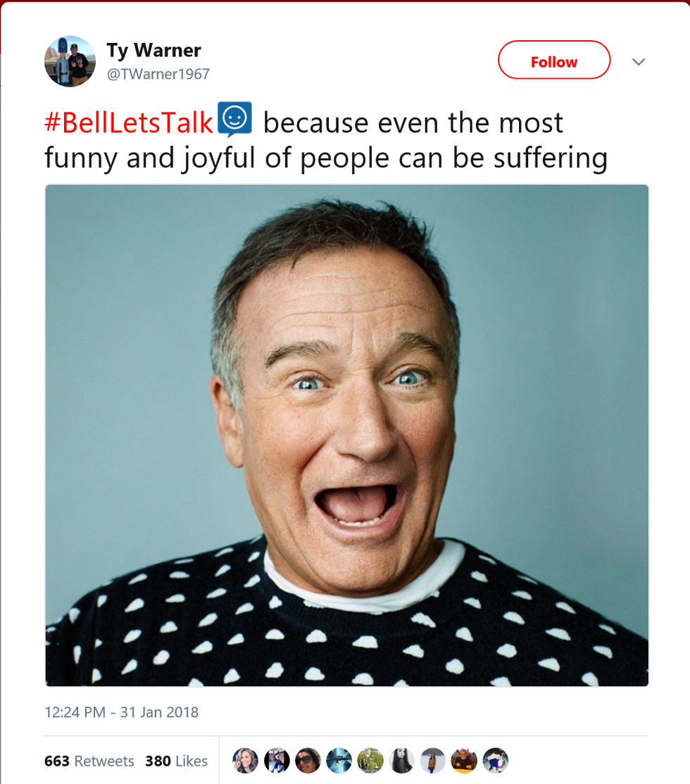
Task: Click the Follow button
Action: click(x=553, y=62)
